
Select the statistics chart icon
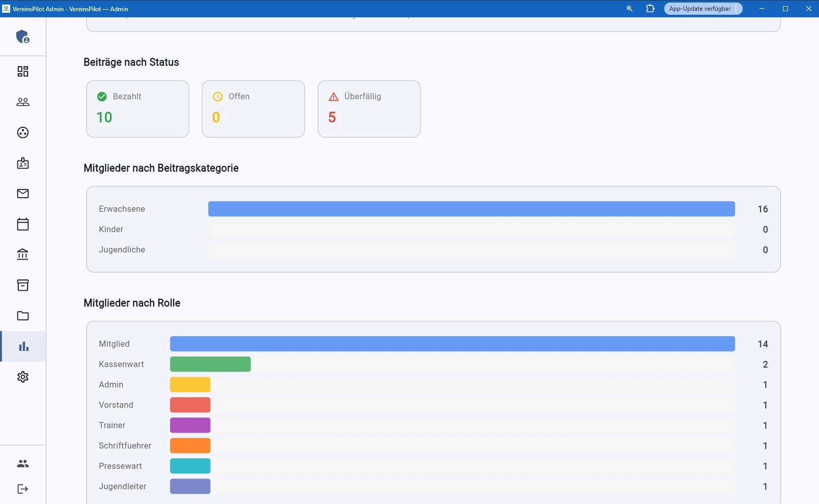click(x=22, y=346)
